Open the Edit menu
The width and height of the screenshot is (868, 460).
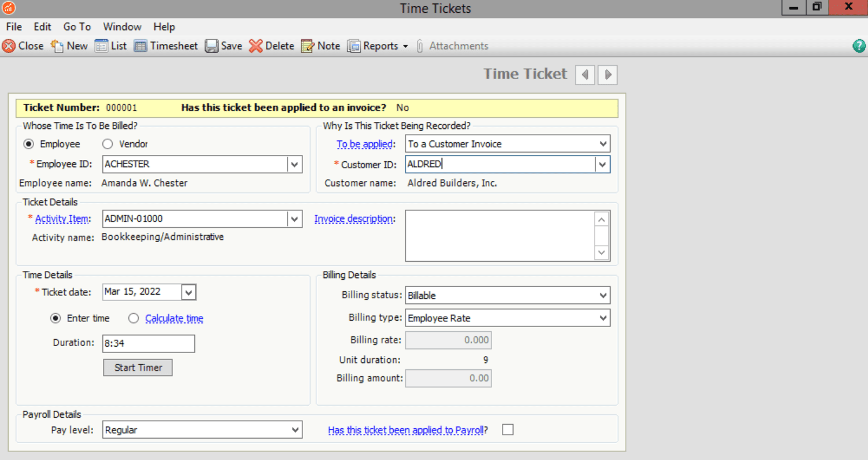pos(42,27)
